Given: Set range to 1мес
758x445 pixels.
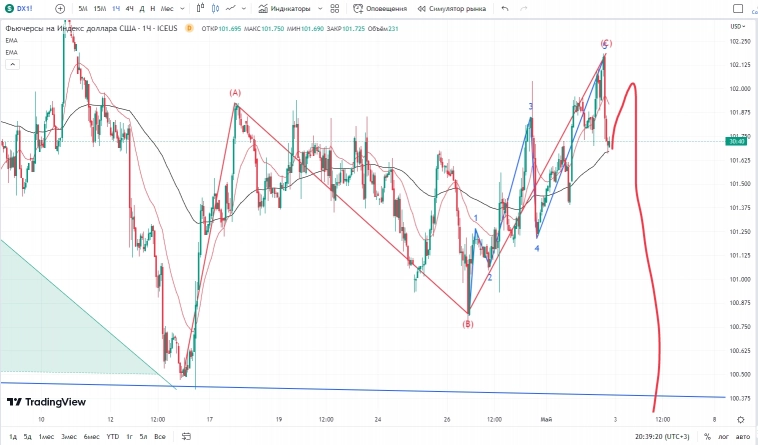Looking at the screenshot, I should [x=46, y=437].
